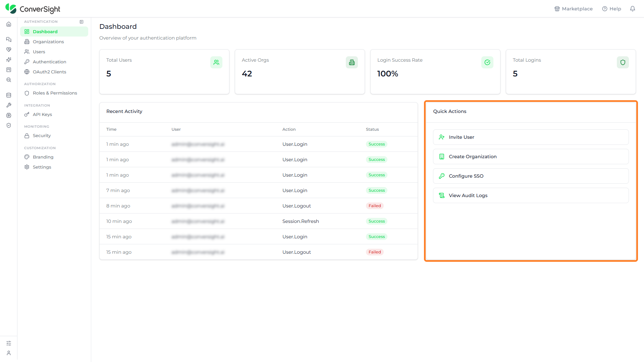Click the Action column header
The width and height of the screenshot is (644, 362).
point(289,129)
